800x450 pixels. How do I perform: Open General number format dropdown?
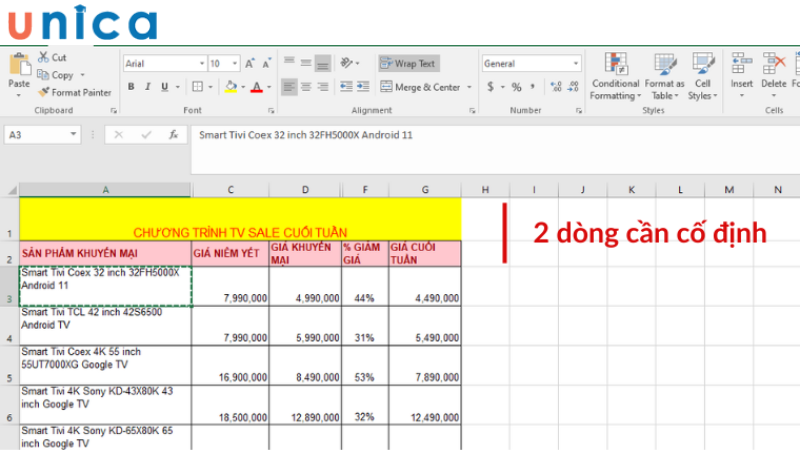[x=576, y=63]
